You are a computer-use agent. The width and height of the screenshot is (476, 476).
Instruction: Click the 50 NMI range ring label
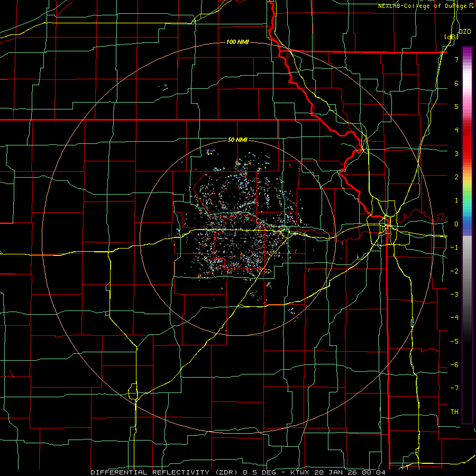click(237, 140)
